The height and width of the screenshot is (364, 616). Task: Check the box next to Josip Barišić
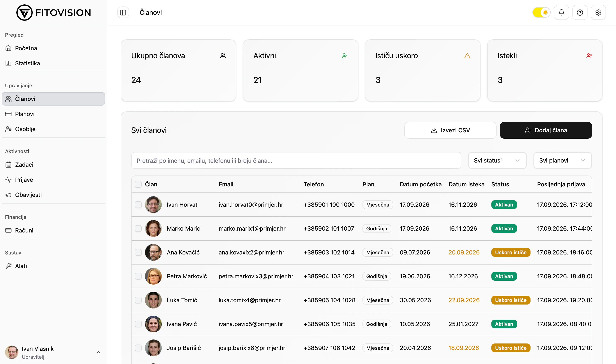pyautogui.click(x=138, y=348)
